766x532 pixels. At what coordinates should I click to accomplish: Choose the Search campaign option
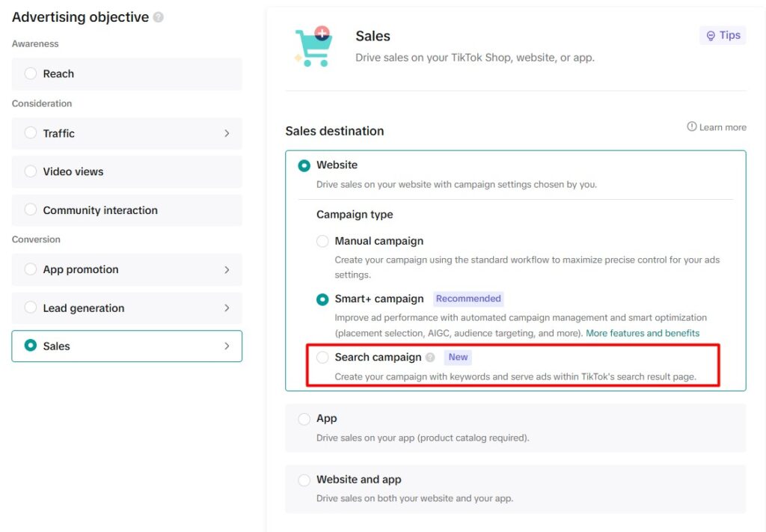[x=322, y=358]
